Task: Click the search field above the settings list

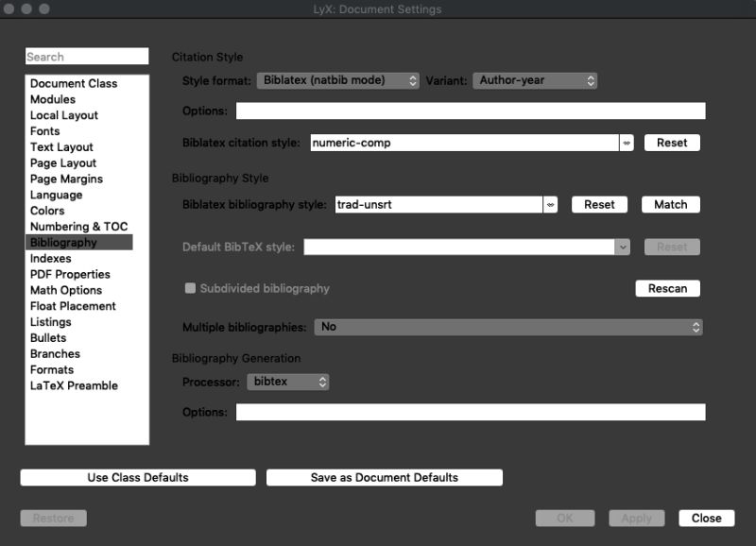Action: 87,56
